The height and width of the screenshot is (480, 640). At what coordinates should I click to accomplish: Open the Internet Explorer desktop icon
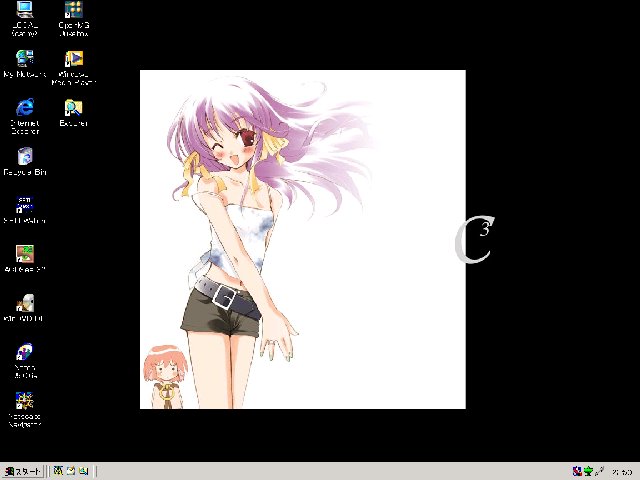click(25, 107)
